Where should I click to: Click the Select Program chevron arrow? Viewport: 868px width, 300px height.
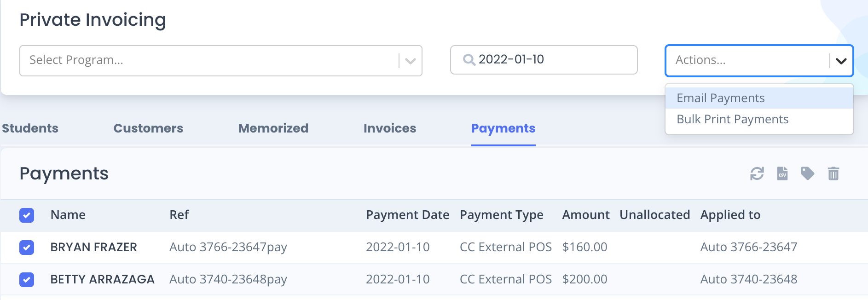[x=411, y=61]
